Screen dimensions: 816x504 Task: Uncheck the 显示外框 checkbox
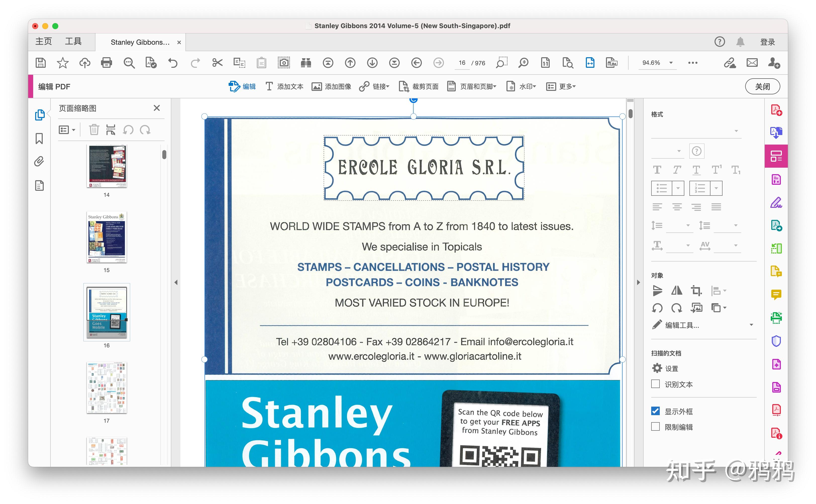coord(655,411)
